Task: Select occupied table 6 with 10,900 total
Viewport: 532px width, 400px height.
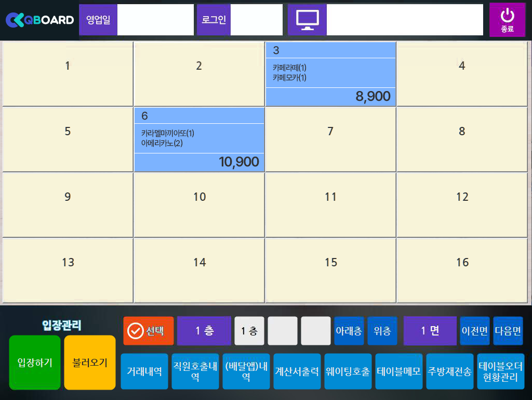Action: pyautogui.click(x=199, y=139)
